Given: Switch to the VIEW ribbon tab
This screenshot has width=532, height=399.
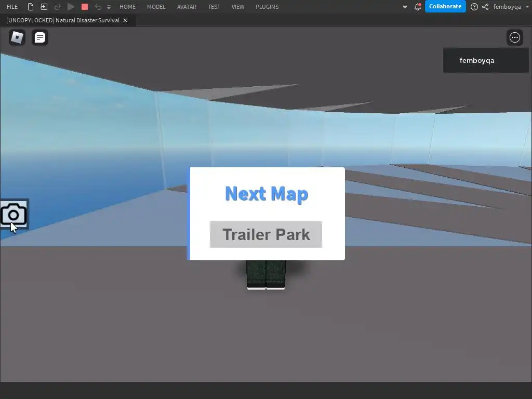Looking at the screenshot, I should (238, 7).
